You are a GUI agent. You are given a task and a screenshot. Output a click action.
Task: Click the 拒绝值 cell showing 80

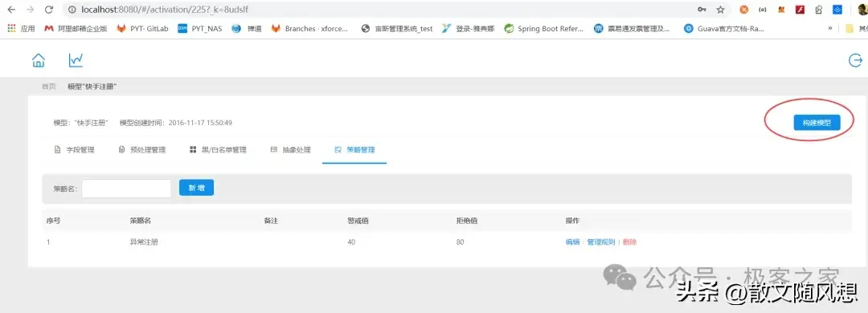[x=460, y=242]
